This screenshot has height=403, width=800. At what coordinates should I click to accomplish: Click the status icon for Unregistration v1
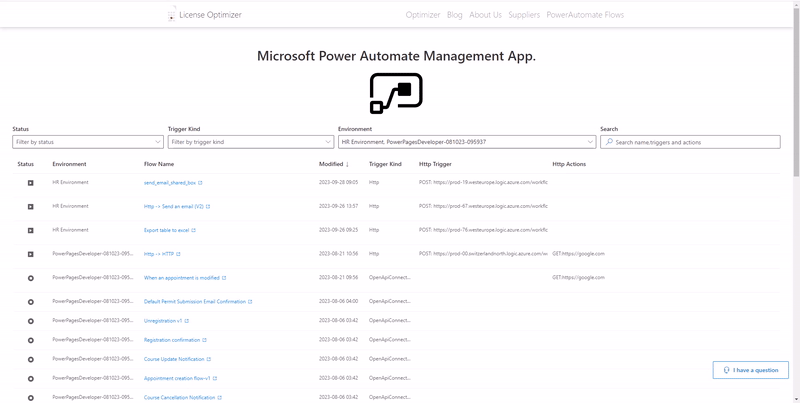click(x=31, y=321)
